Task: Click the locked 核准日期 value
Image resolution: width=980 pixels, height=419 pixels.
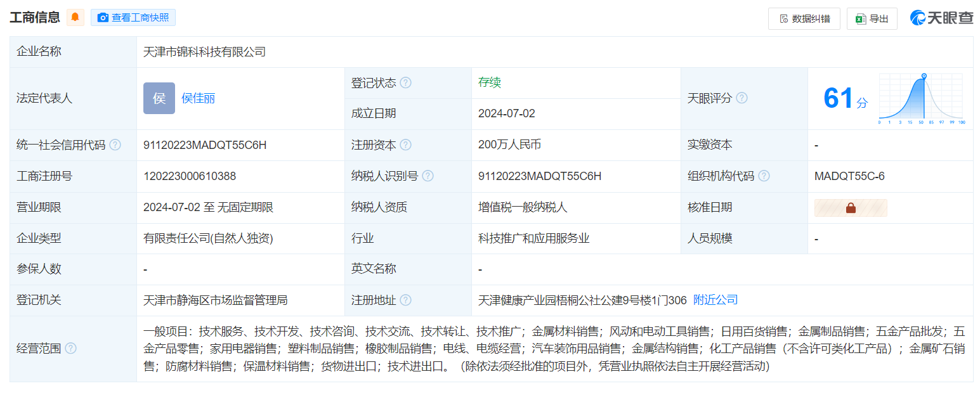Action: pyautogui.click(x=851, y=208)
